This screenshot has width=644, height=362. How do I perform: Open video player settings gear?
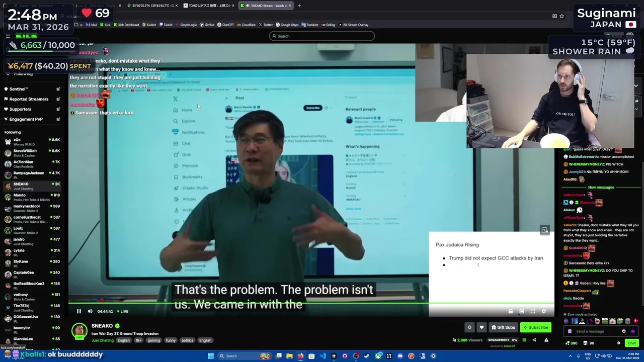coord(544,312)
